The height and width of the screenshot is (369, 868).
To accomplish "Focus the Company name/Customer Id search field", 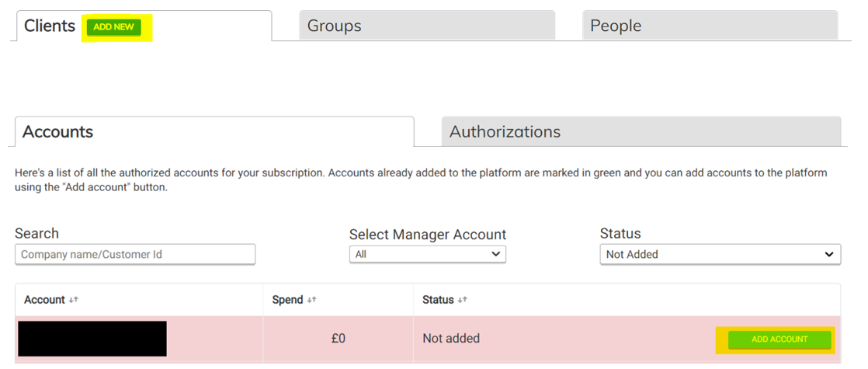I will coord(135,254).
